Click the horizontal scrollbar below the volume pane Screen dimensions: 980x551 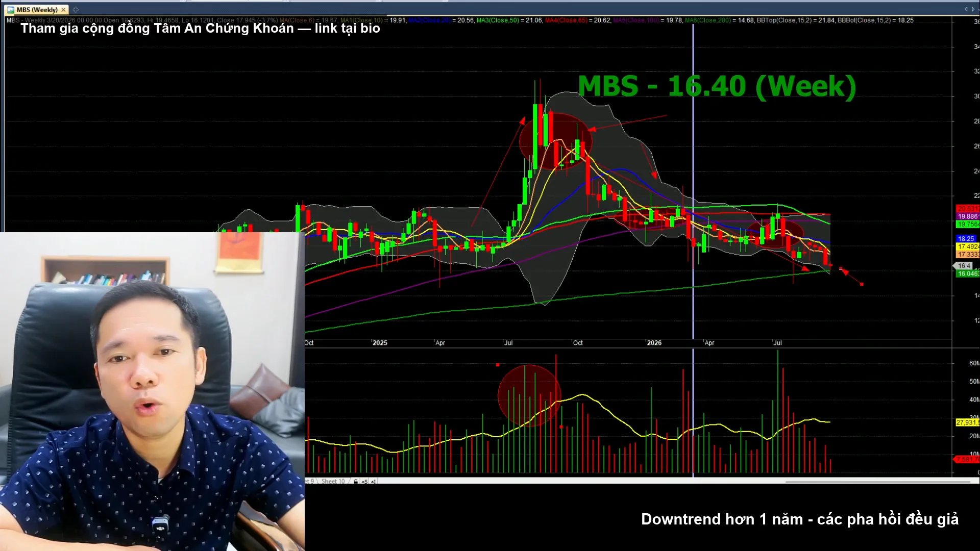point(877,481)
